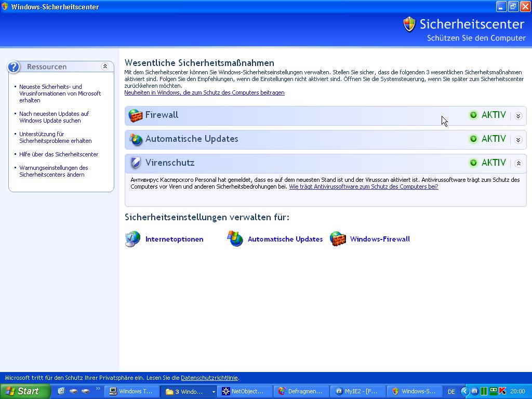Click the MyIE2 tray icon
Image resolution: width=532 pixels, height=399 pixels.
[475, 391]
